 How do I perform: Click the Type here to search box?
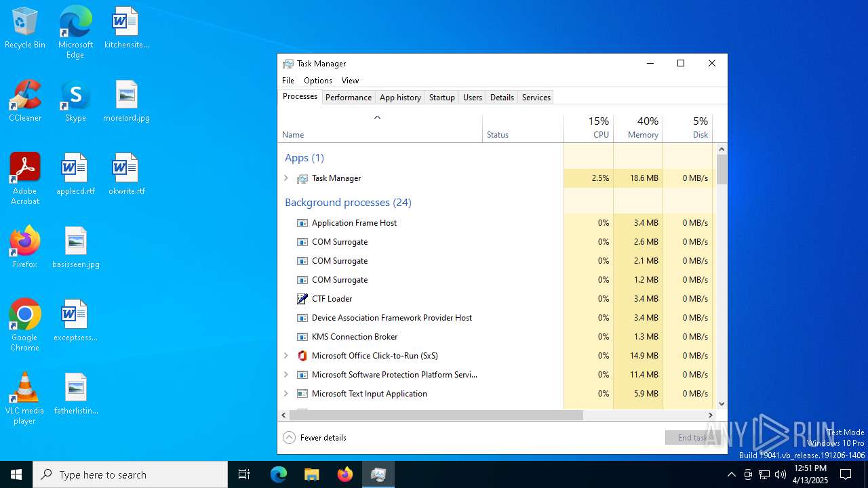[x=130, y=474]
